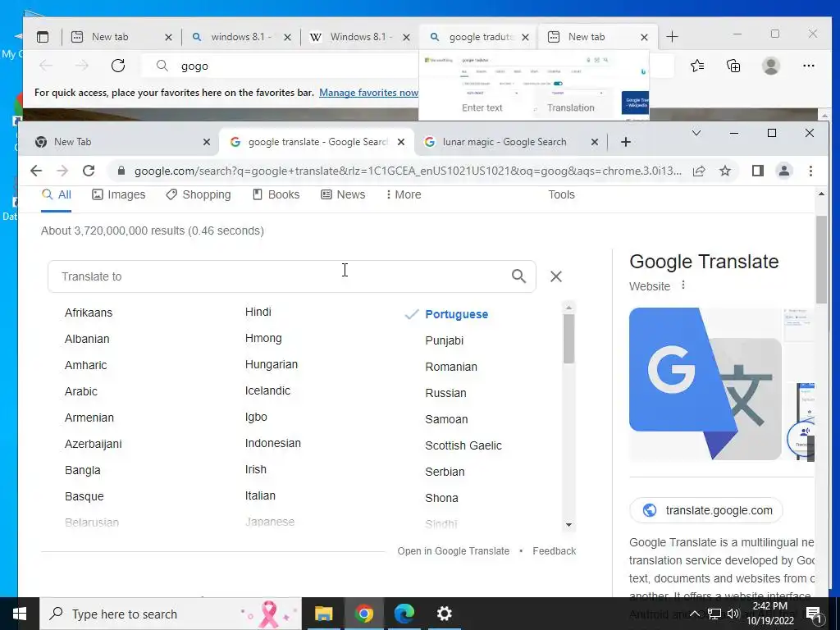The width and height of the screenshot is (840, 630).
Task: Show hidden tray icons chevron
Action: (x=694, y=614)
